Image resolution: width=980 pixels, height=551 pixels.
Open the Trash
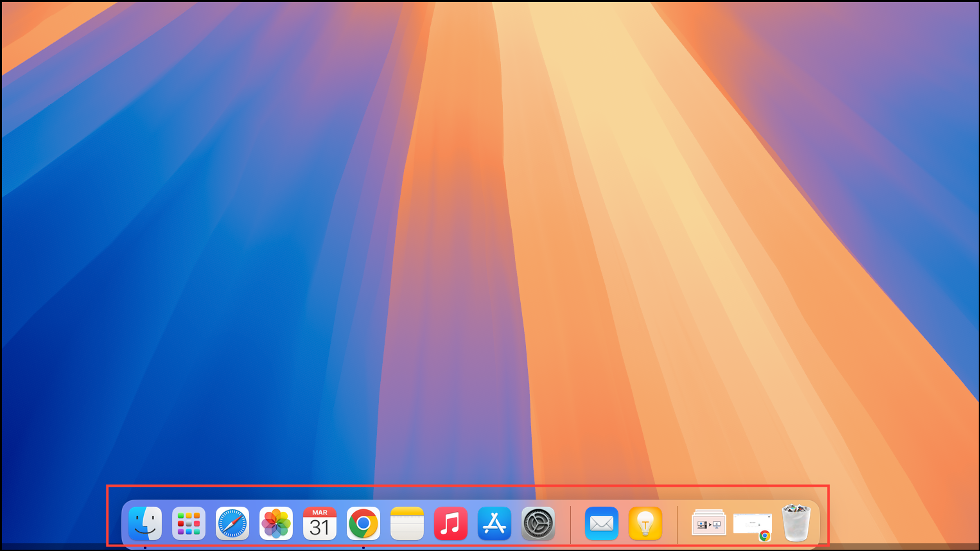[x=796, y=523]
